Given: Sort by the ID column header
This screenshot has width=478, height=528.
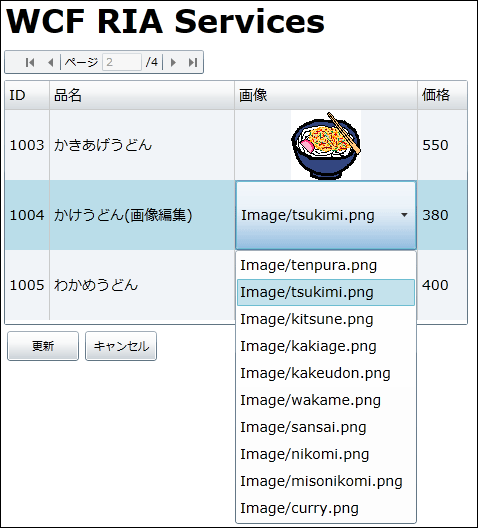Looking at the screenshot, I should click(27, 95).
